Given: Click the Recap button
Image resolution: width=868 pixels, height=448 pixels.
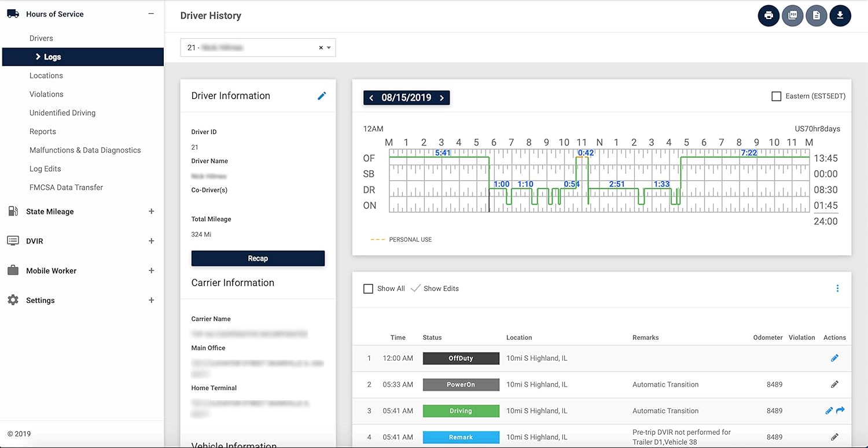Looking at the screenshot, I should pyautogui.click(x=258, y=258).
